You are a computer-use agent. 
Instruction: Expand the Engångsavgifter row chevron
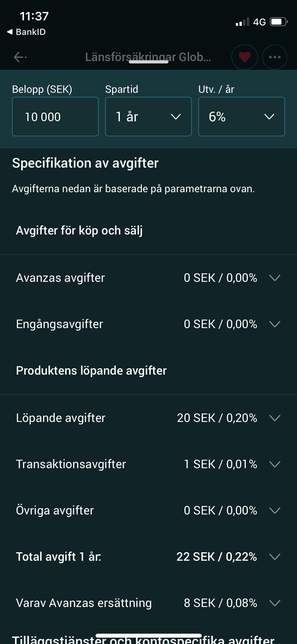[275, 324]
